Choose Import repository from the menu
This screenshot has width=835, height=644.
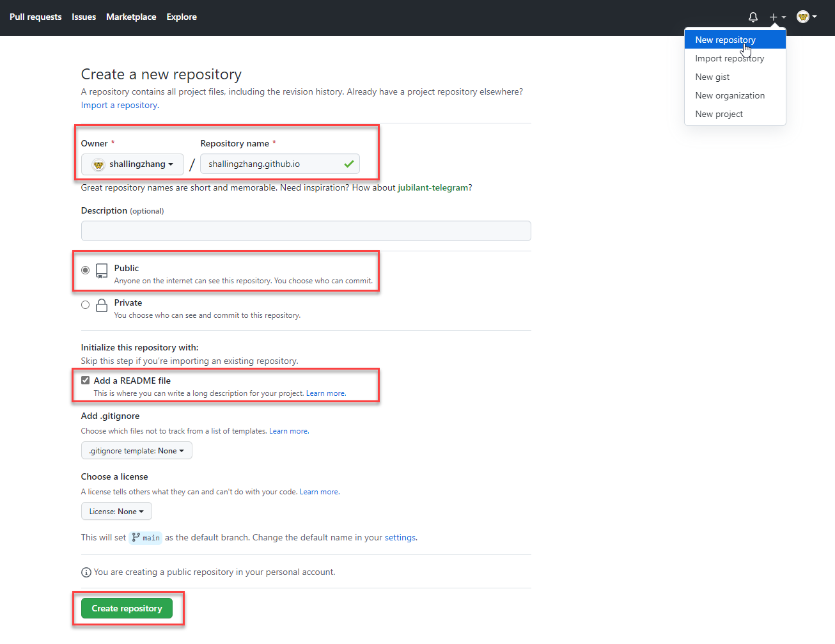pos(735,58)
